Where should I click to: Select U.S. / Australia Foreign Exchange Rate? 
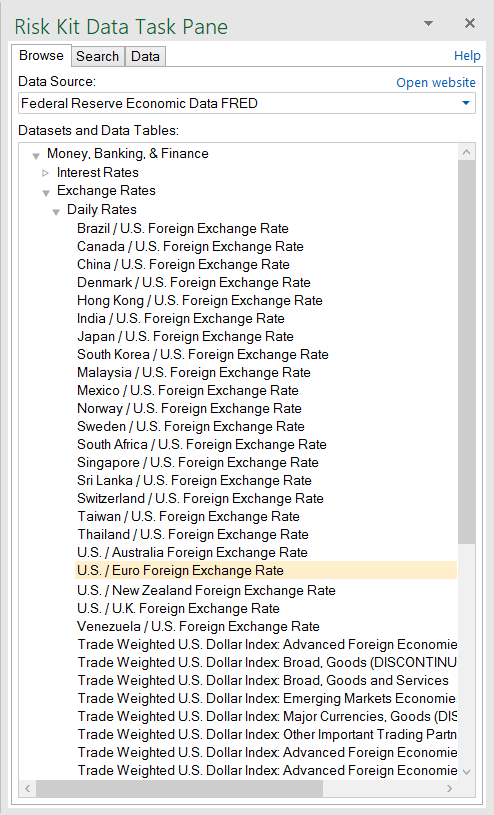[192, 552]
